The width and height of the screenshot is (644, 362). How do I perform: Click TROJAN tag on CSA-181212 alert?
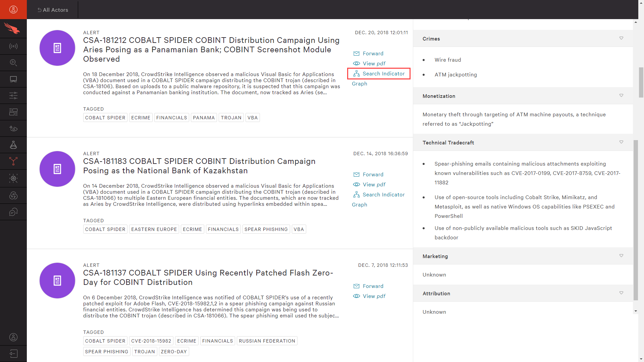tap(231, 118)
